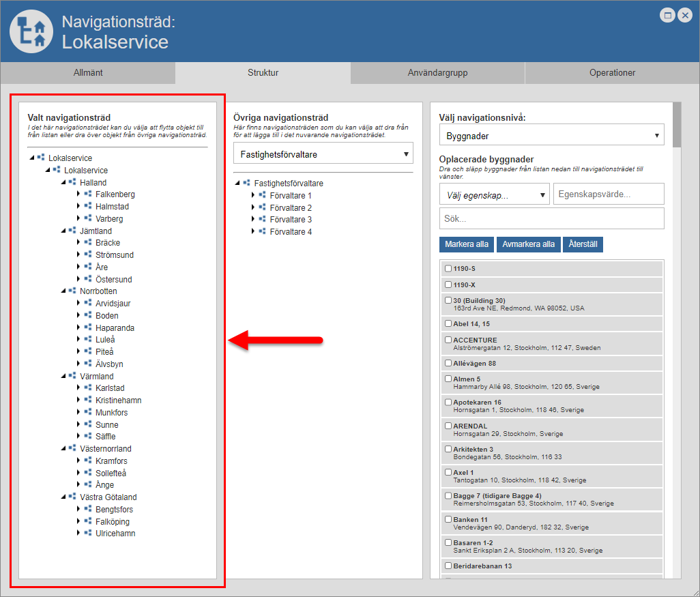Click the navigation tree logo icon in header
This screenshot has height=597, width=700.
pyautogui.click(x=31, y=31)
